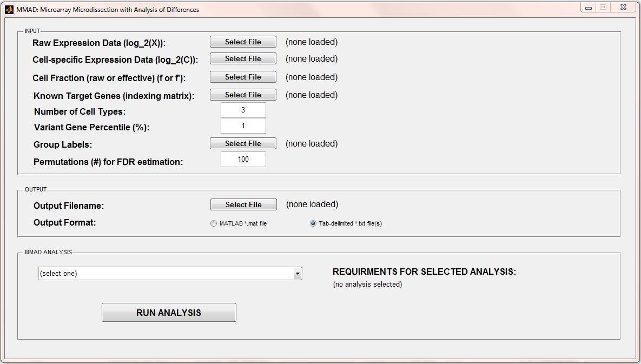
Task: Select file for Raw Expression Data
Action: click(242, 41)
